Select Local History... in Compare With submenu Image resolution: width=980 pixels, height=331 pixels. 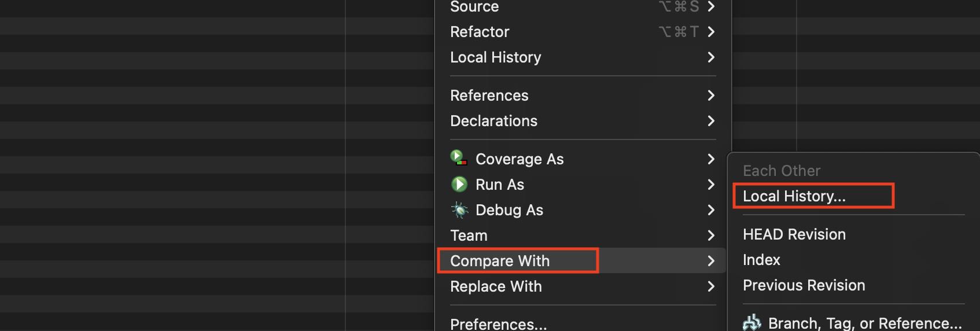(x=794, y=196)
